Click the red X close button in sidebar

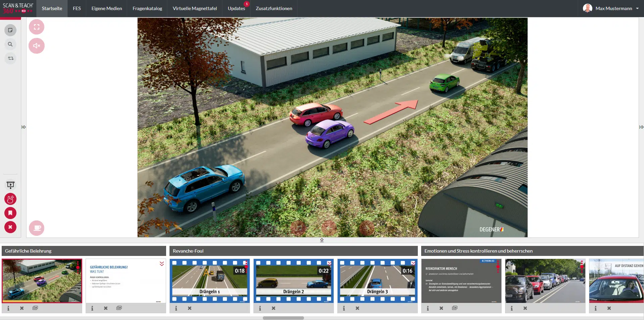click(10, 227)
